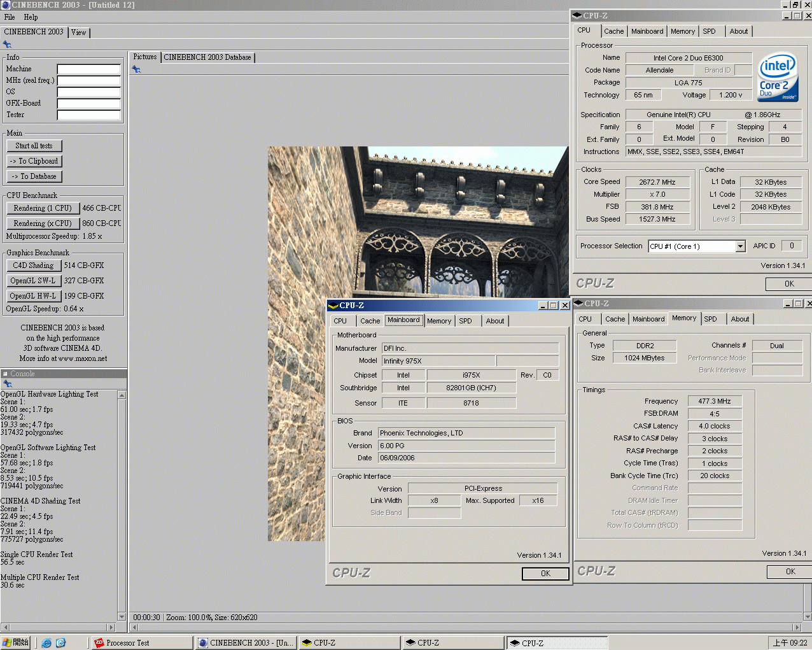Click console scrollbar down arrow

[122, 617]
